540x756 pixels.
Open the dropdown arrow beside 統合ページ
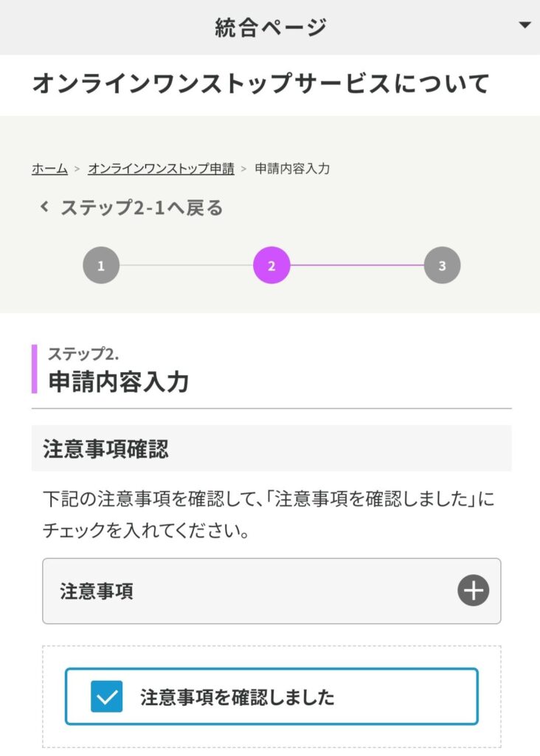tap(525, 26)
